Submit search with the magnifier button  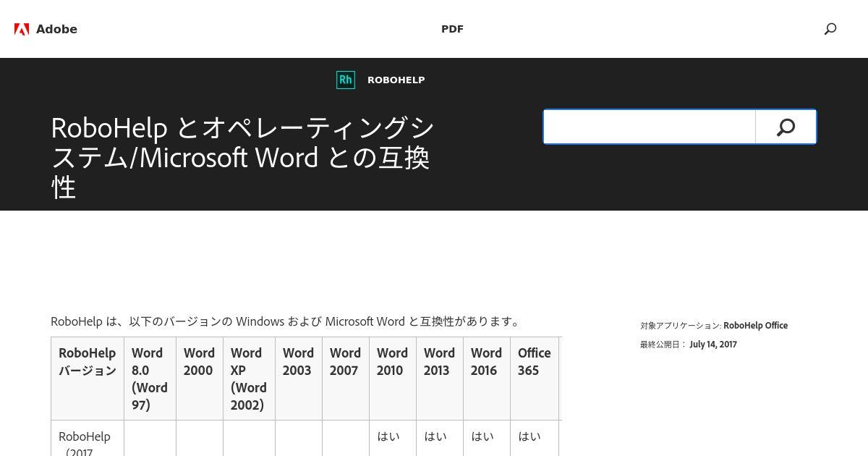pos(786,127)
